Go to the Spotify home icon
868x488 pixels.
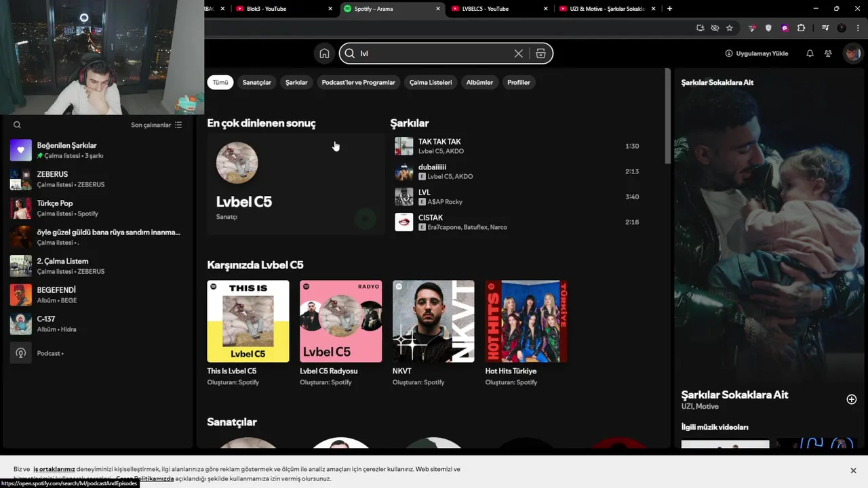(324, 54)
